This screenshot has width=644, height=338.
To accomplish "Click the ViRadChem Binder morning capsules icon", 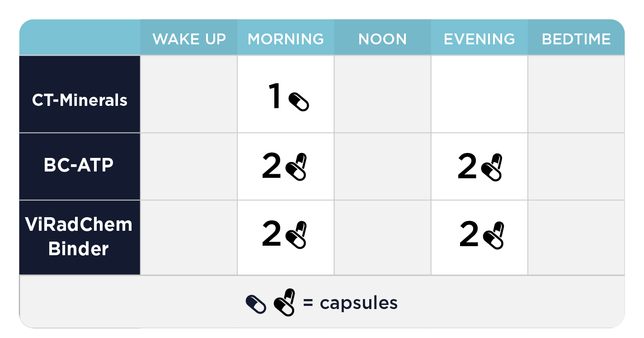I will tap(297, 235).
